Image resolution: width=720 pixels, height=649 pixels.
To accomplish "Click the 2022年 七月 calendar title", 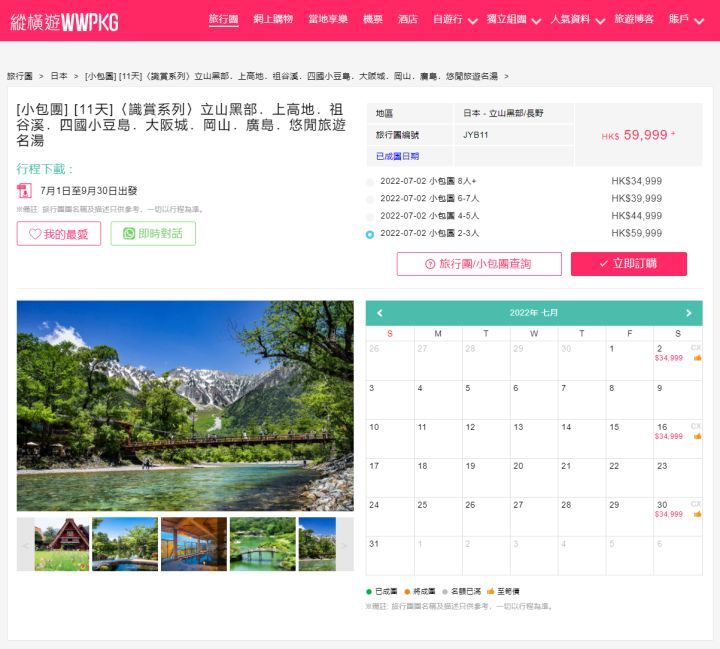I will point(534,313).
